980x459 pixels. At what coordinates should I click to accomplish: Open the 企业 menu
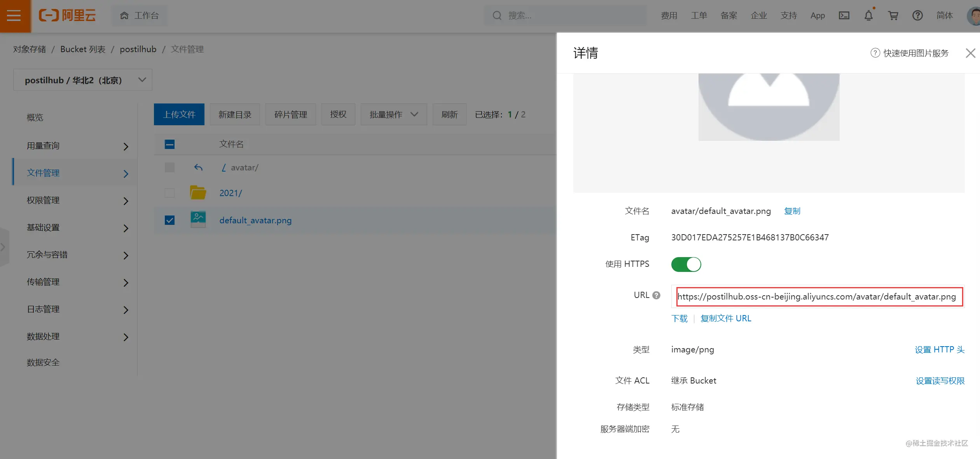point(759,16)
